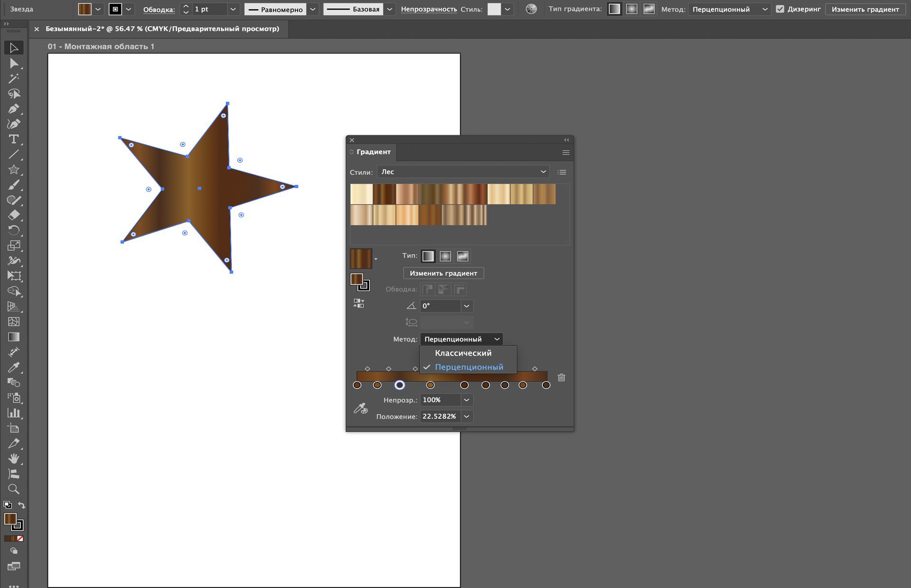
Task: Open the Стили Лес dropdown
Action: [463, 172]
